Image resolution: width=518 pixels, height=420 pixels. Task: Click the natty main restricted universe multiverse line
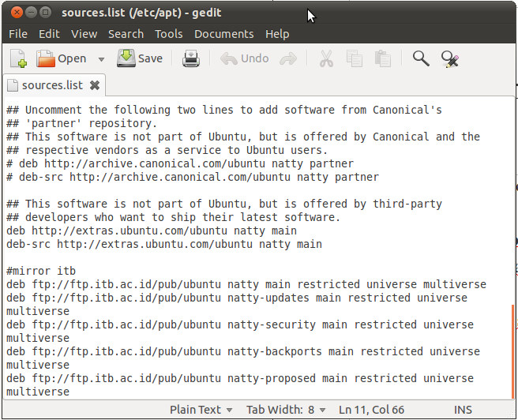coord(246,285)
